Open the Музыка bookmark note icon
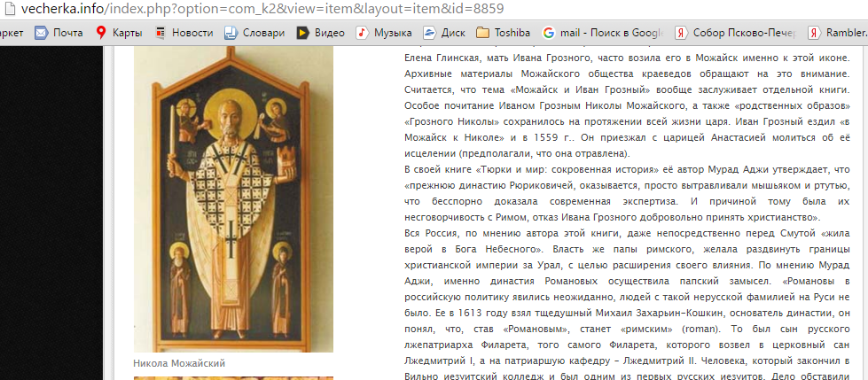 click(362, 33)
